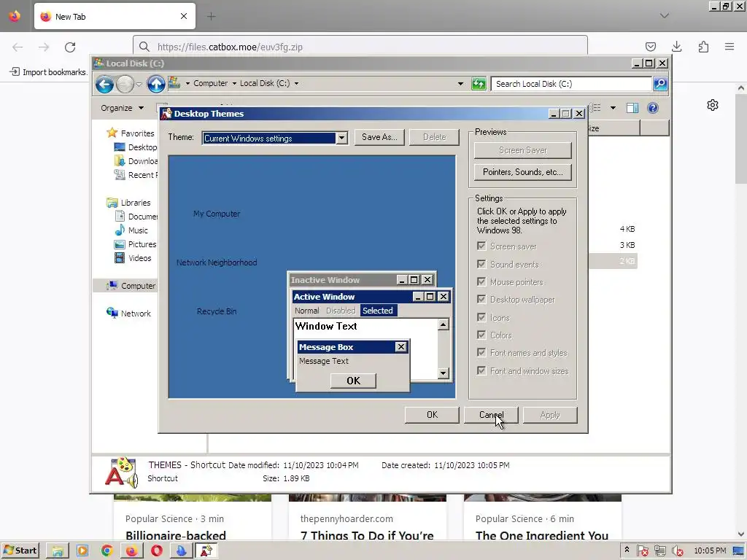
Task: Expand the address bar history dropdown
Action: tap(460, 84)
